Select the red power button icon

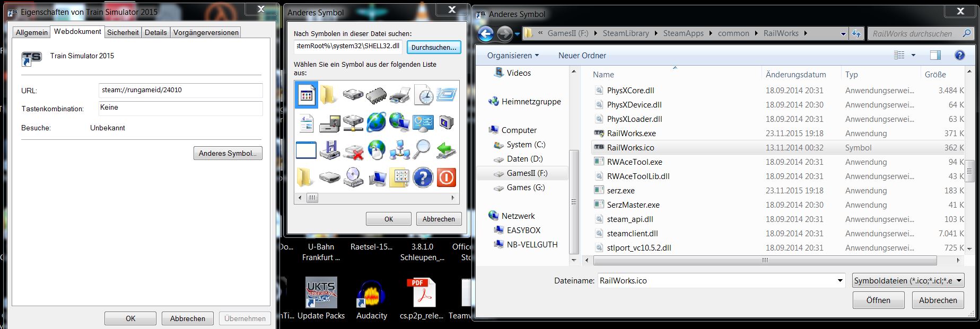point(446,177)
